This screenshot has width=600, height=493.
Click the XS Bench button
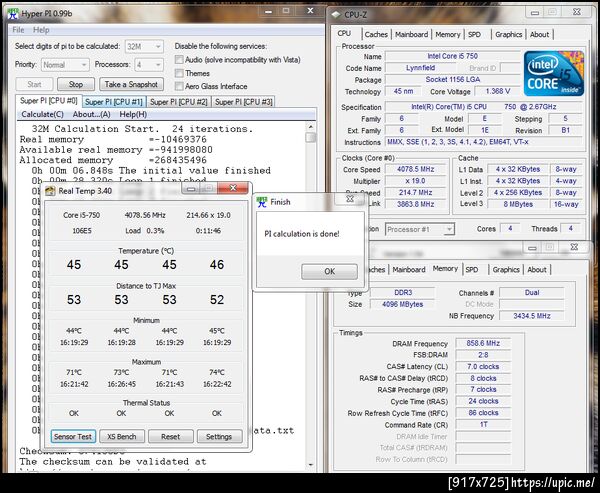coord(122,436)
